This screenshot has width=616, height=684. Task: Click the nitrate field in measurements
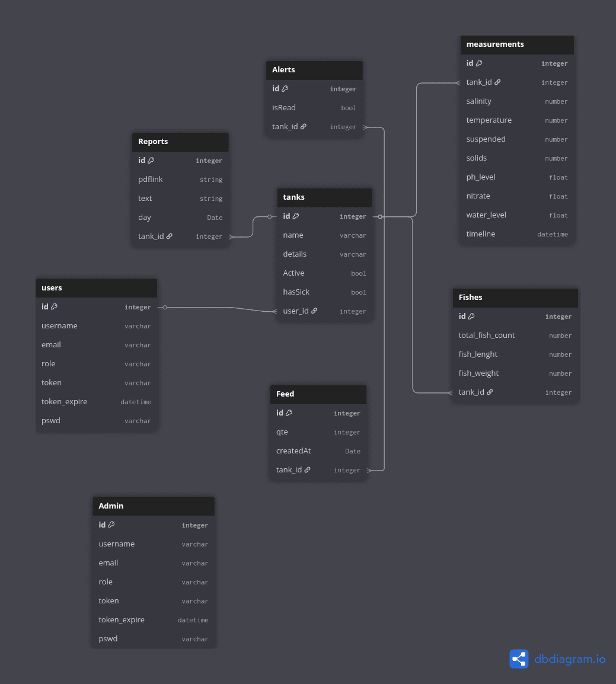click(x=517, y=196)
